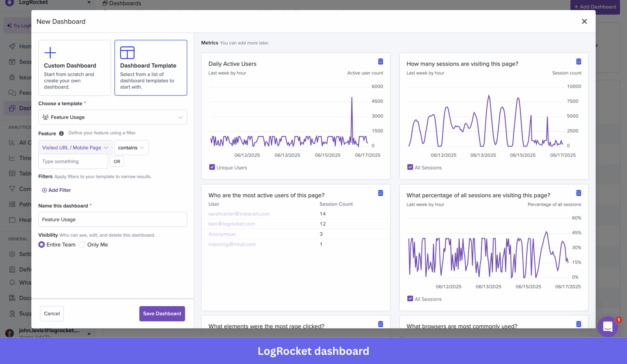Delete the Daily Active Users metric
Screen dimensions: 627x364
[x=380, y=61]
